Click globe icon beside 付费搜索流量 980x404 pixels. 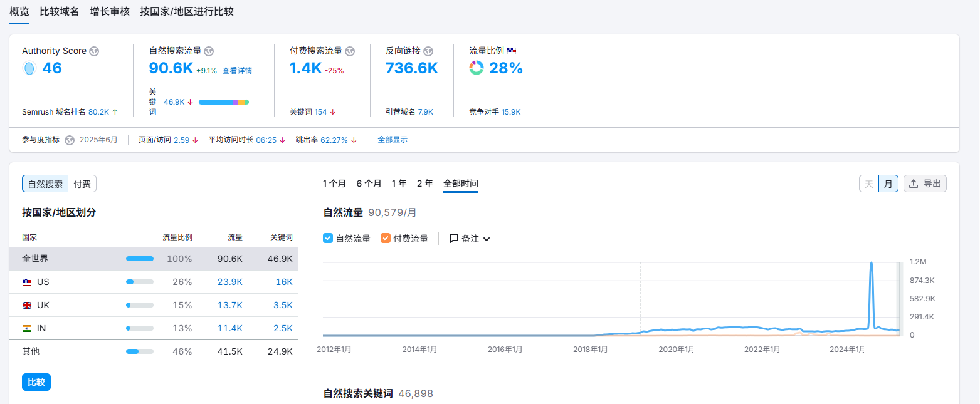(x=350, y=51)
